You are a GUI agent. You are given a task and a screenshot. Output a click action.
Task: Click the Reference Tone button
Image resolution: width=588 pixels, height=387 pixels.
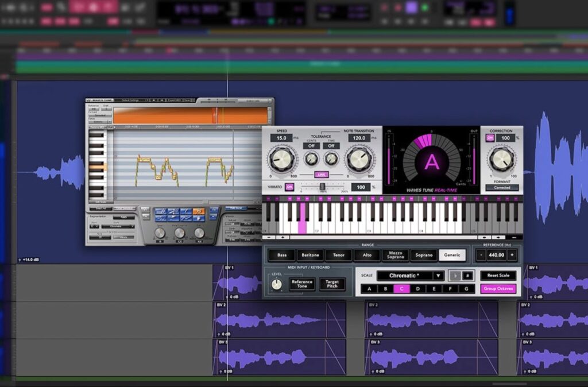302,284
